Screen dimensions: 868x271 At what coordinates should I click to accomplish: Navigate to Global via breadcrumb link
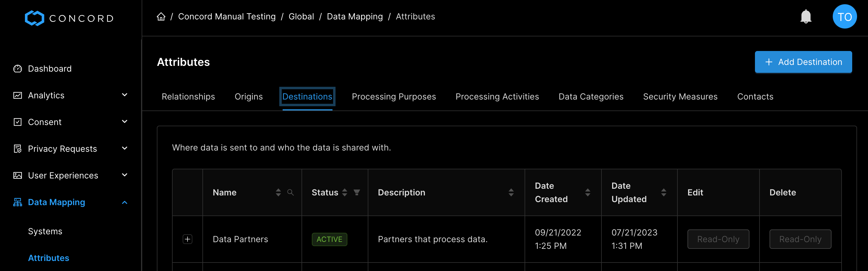pos(301,16)
